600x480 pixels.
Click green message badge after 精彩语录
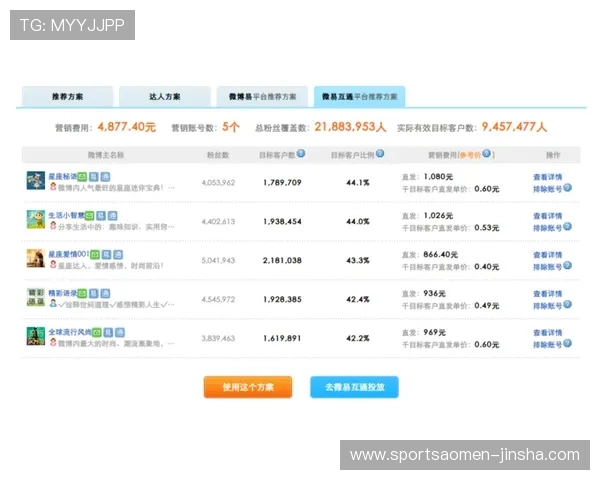[82, 294]
